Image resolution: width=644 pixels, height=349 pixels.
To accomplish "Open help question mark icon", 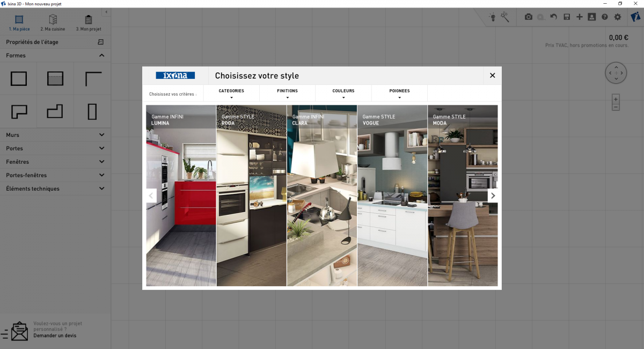I will [x=605, y=17].
